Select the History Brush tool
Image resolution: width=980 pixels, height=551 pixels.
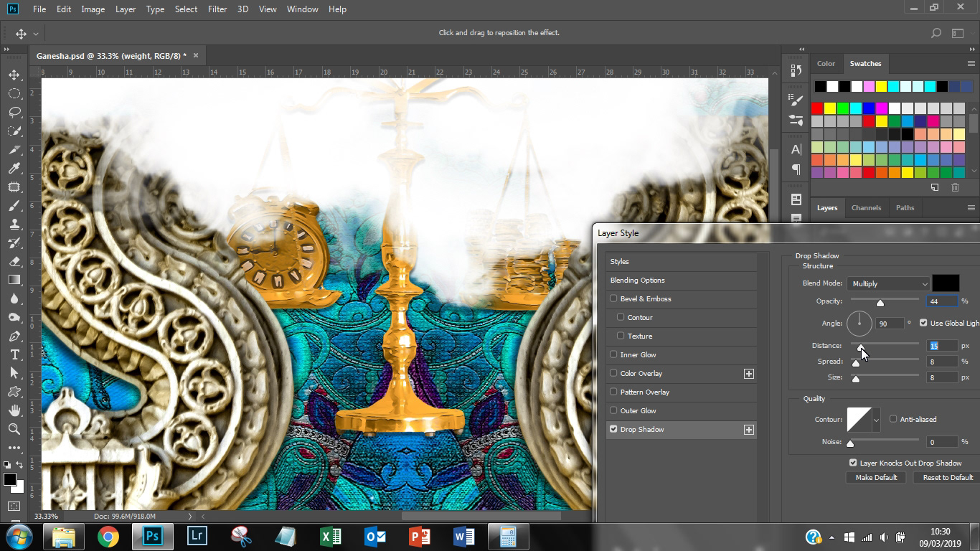coord(14,243)
